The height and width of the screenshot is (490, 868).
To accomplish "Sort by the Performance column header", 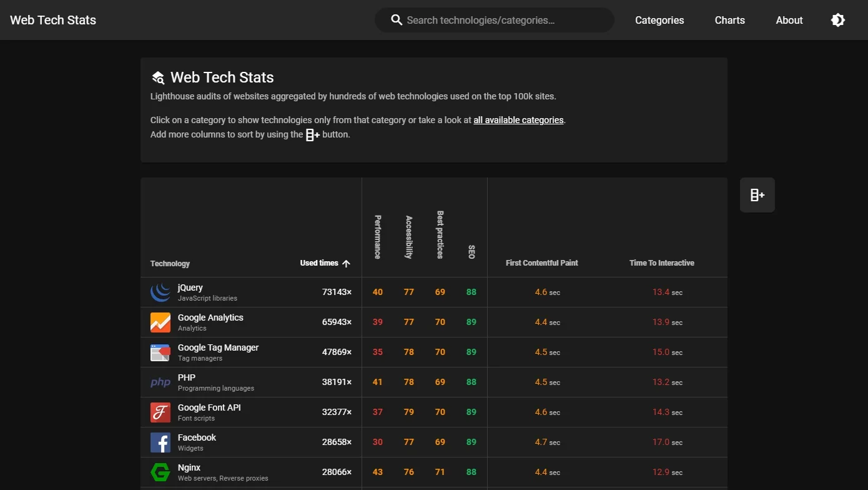I will pyautogui.click(x=378, y=237).
